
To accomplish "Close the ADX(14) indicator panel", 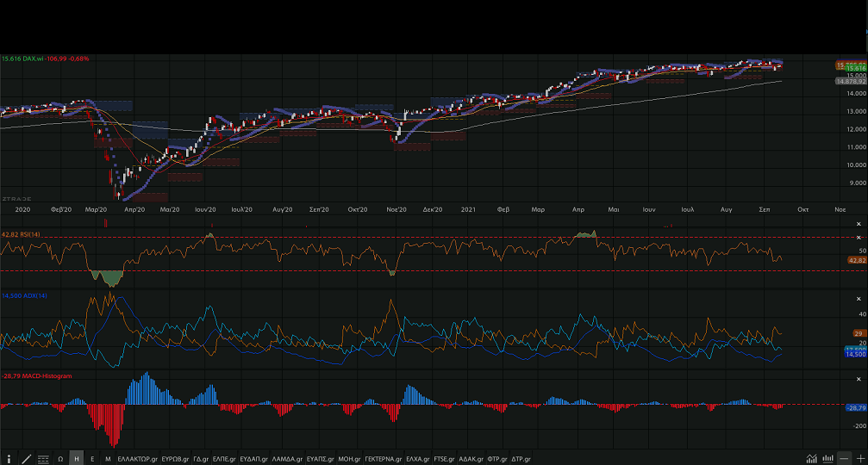I will [x=859, y=299].
